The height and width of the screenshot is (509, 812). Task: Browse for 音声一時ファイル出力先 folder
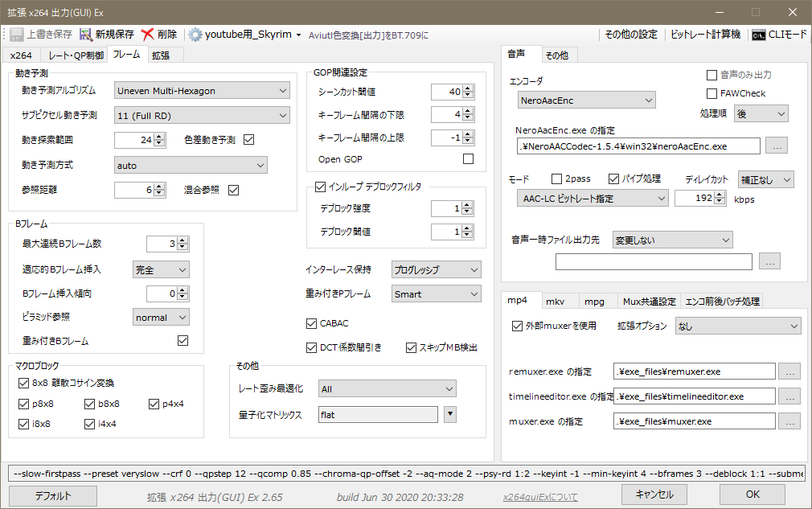(769, 261)
